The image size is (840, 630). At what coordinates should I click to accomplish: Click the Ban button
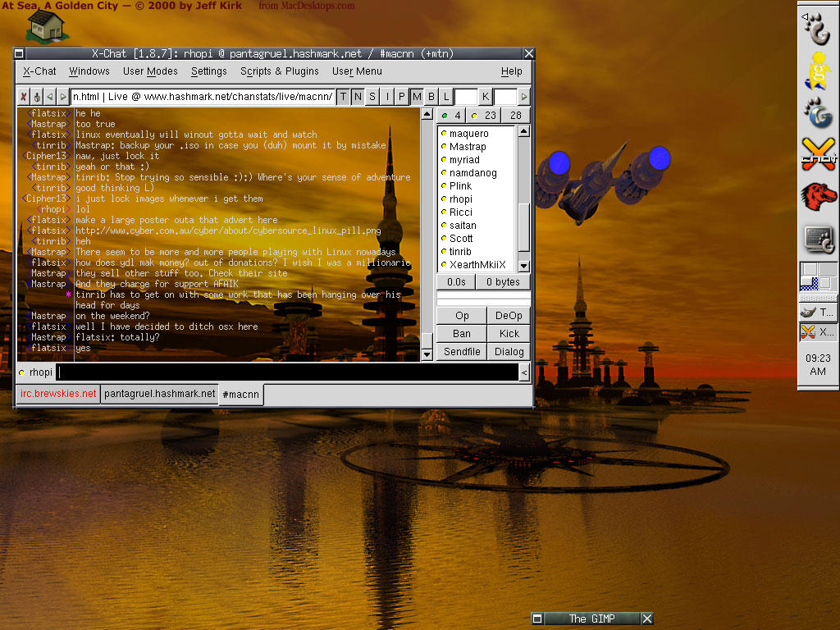462,334
